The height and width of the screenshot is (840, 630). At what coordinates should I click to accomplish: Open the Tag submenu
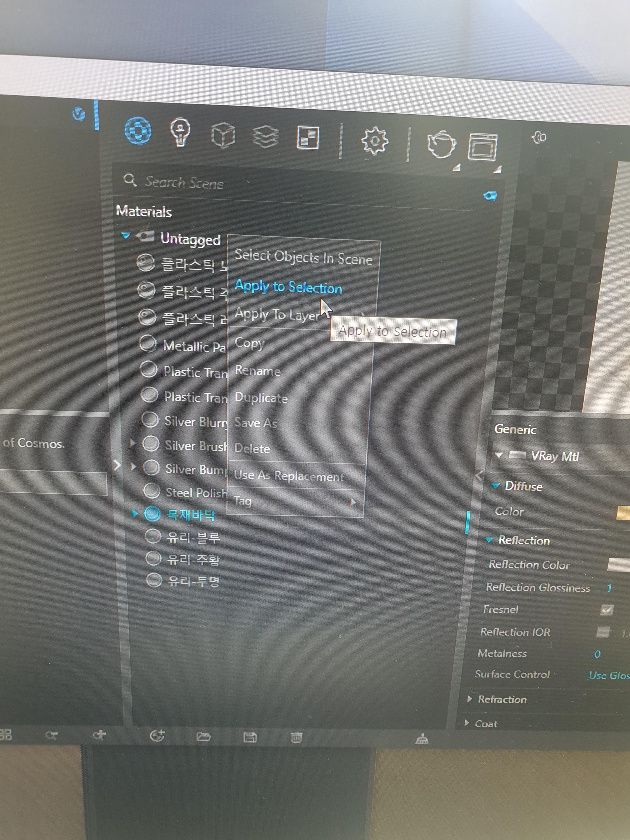295,502
